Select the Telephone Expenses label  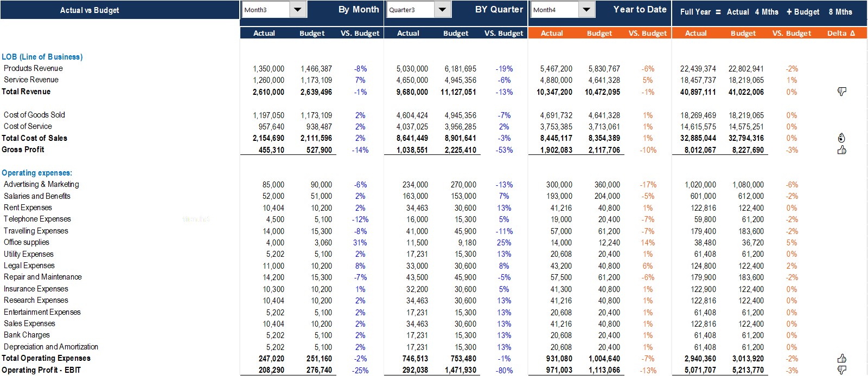coord(37,219)
